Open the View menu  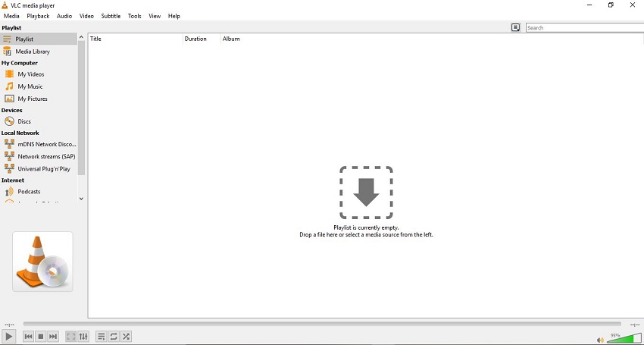click(155, 16)
